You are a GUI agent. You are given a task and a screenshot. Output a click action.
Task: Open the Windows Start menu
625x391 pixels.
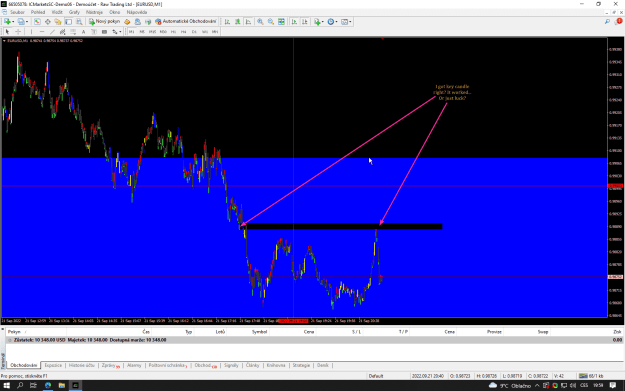coord(6,385)
